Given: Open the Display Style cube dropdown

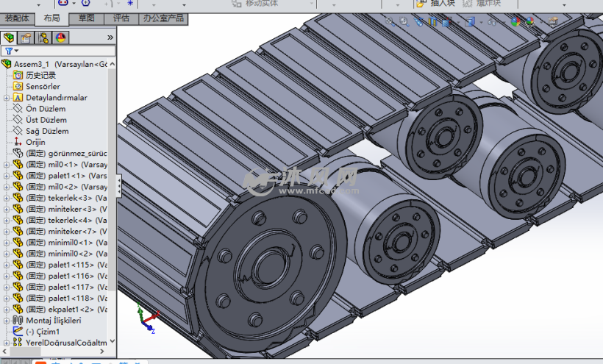Looking at the screenshot, I should (470, 23).
